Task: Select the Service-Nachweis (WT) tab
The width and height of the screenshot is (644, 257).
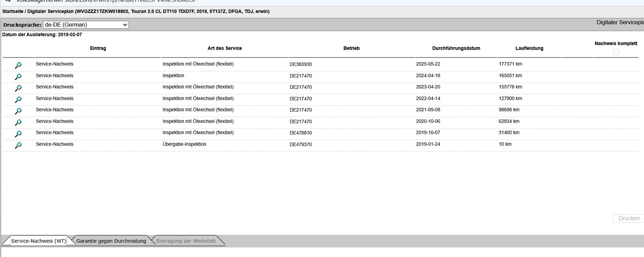Action: [x=38, y=241]
